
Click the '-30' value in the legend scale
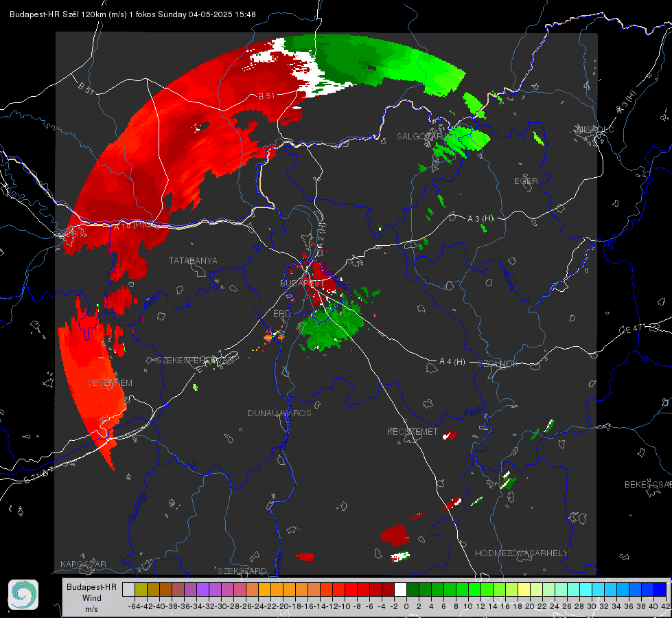coord(221,606)
